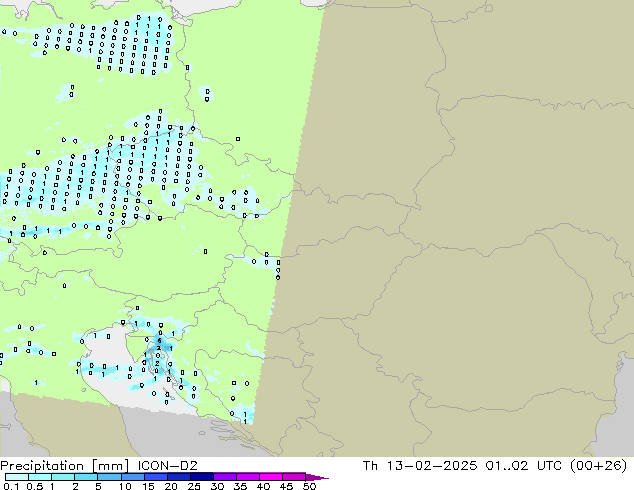Click the 'Th' weekday abbreviation
Viewport: 634px width, 490px height.
[x=370, y=466]
